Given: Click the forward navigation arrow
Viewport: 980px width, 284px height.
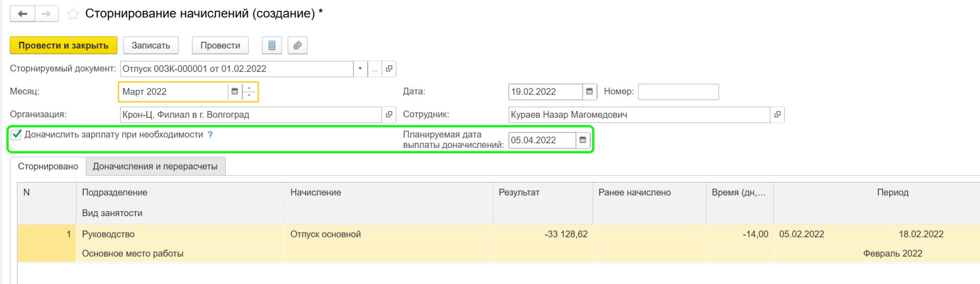Looking at the screenshot, I should pyautogui.click(x=46, y=14).
